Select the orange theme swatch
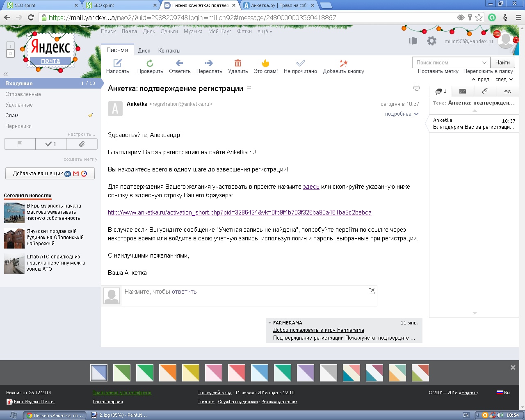Screen dimensions: 525x420 tap(168, 373)
